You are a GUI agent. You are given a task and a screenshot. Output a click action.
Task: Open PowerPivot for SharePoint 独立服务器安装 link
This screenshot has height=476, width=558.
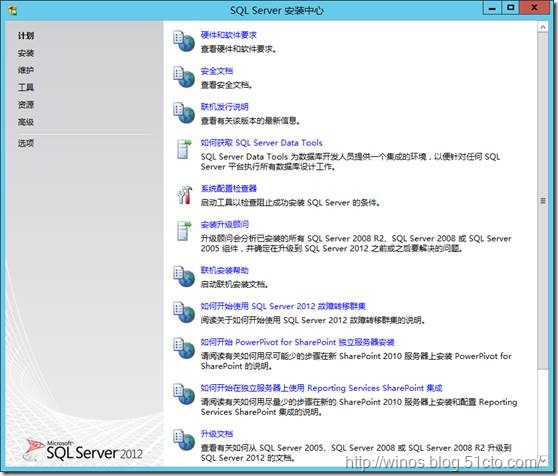pyautogui.click(x=298, y=342)
